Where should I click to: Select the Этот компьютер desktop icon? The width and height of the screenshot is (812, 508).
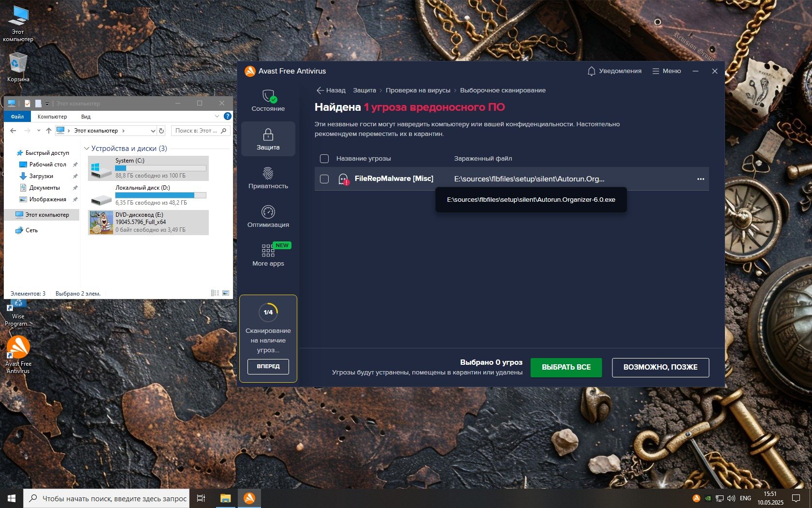tap(18, 24)
